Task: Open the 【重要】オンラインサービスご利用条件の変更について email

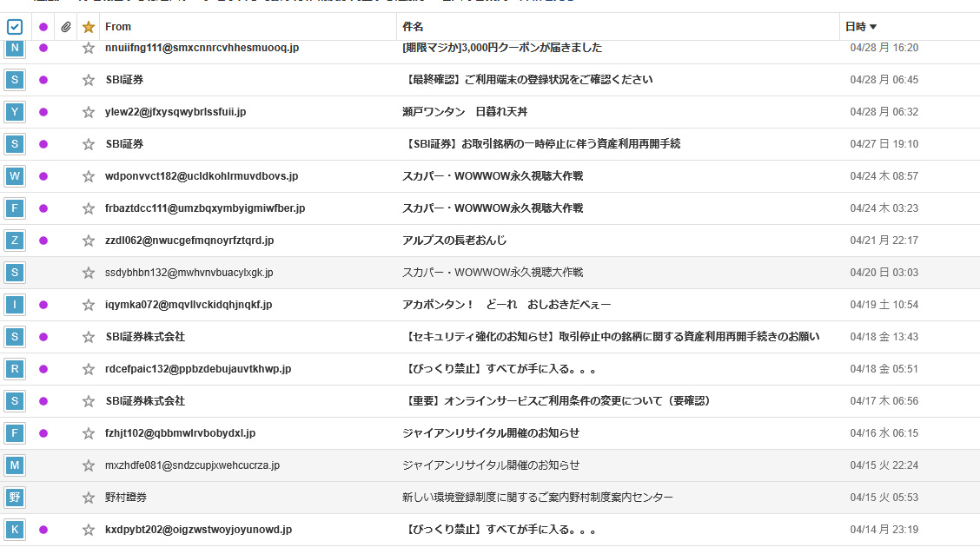Action: click(x=558, y=401)
